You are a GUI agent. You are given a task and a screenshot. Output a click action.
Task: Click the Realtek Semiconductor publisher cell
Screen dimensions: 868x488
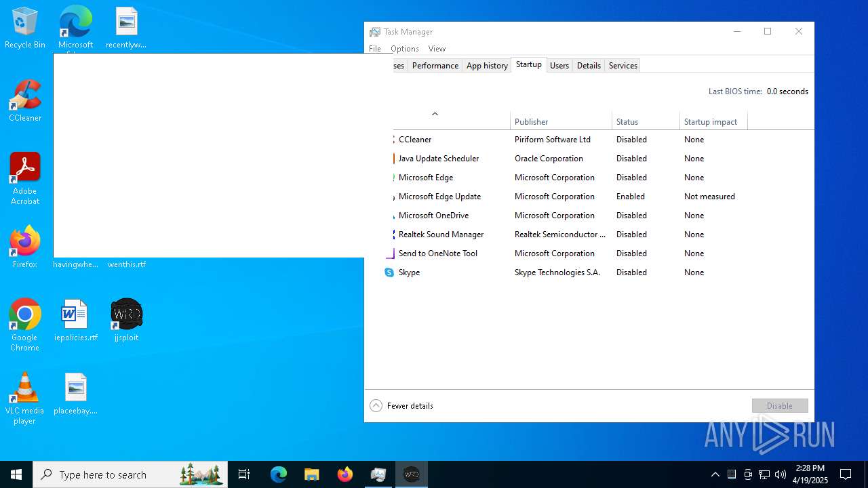tap(560, 235)
